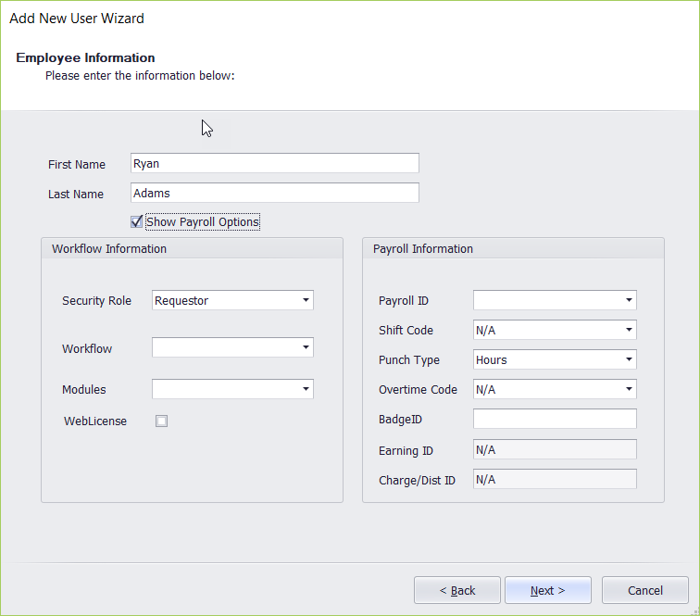Enable the WebLicense checkbox
700x616 pixels.
[x=162, y=421]
